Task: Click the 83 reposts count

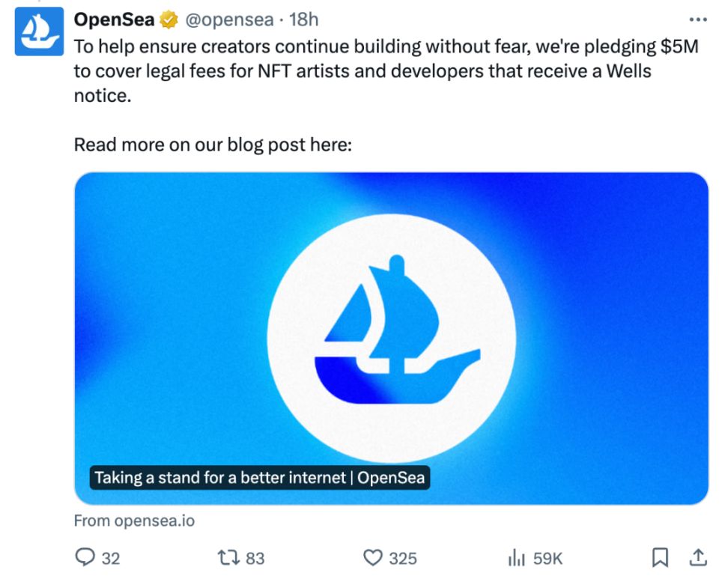Action: click(255, 558)
